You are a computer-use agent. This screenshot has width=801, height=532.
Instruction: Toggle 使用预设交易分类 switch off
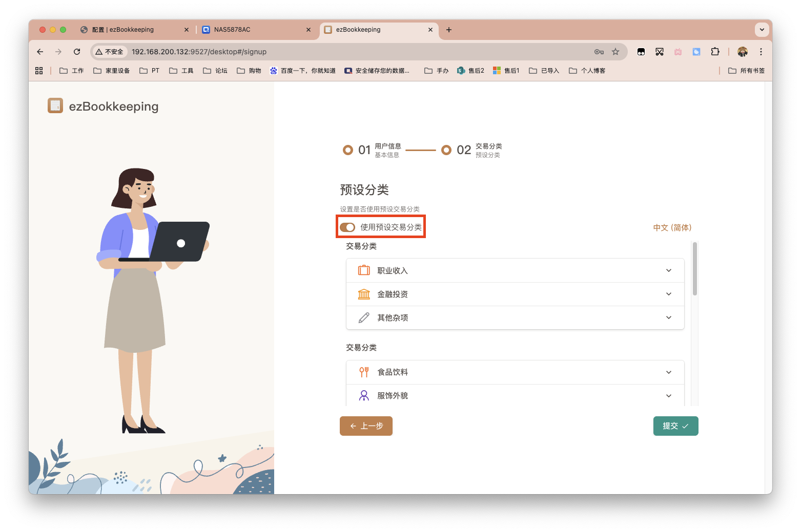(347, 227)
